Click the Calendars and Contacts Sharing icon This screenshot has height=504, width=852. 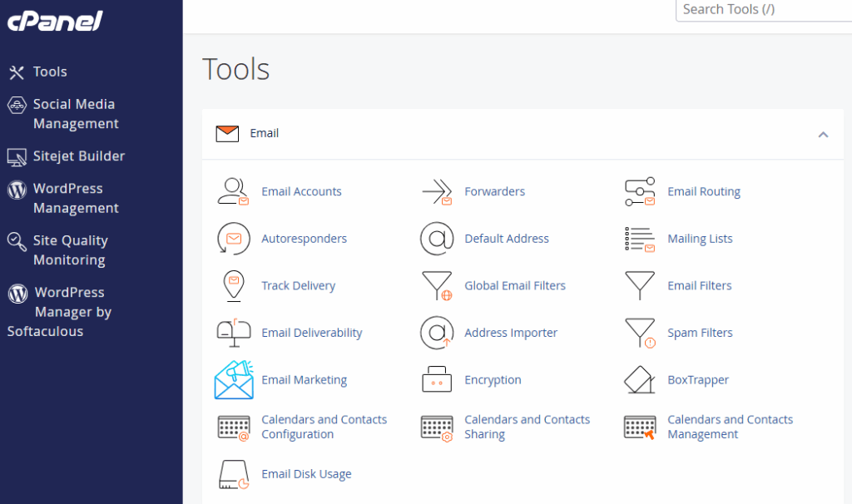pyautogui.click(x=437, y=428)
